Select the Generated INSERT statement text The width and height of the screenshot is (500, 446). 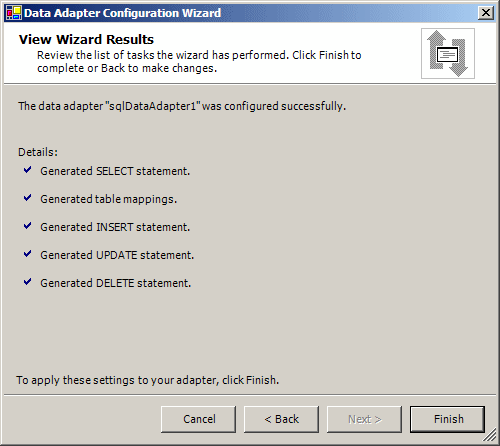[115, 227]
